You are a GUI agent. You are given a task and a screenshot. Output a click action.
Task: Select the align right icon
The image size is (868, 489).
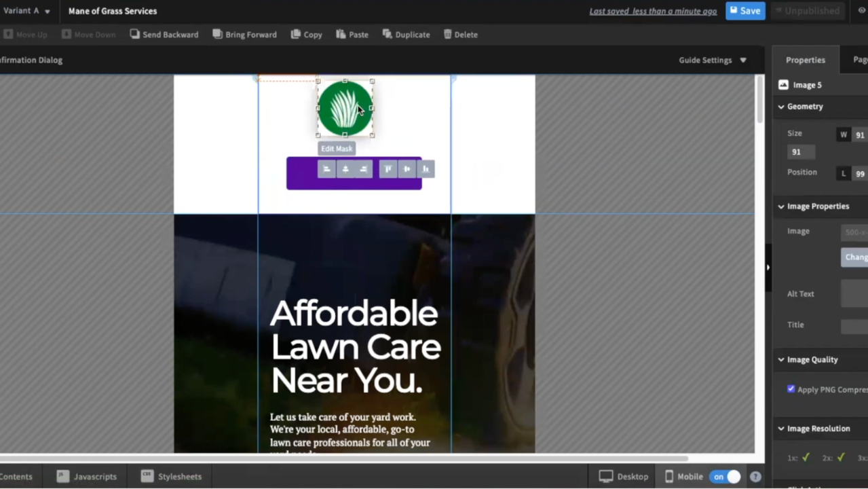tap(363, 169)
